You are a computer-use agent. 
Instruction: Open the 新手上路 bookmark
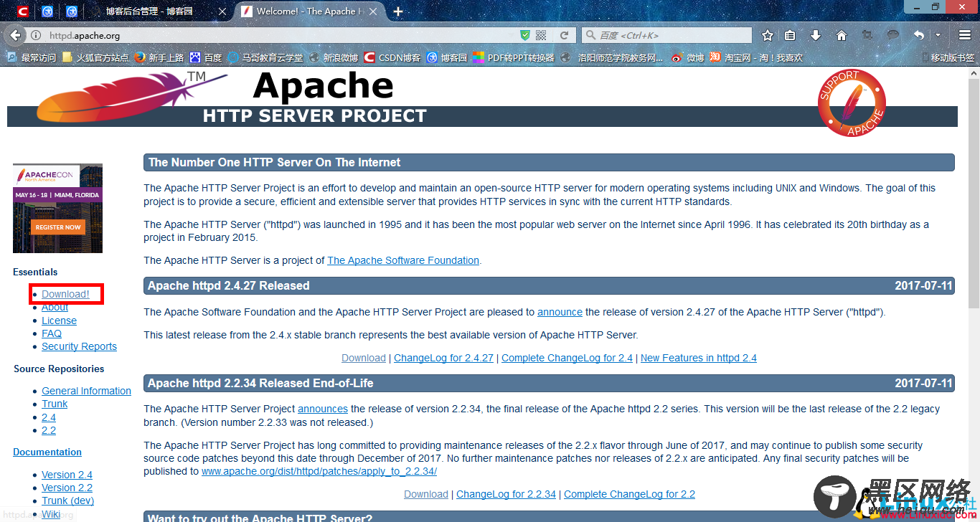pos(159,57)
